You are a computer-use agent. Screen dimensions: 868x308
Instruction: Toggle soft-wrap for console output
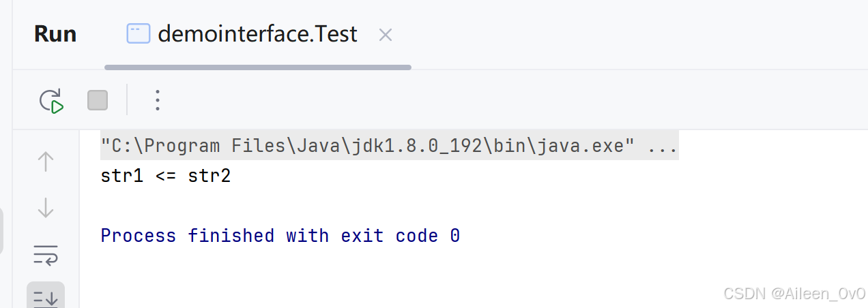click(46, 254)
